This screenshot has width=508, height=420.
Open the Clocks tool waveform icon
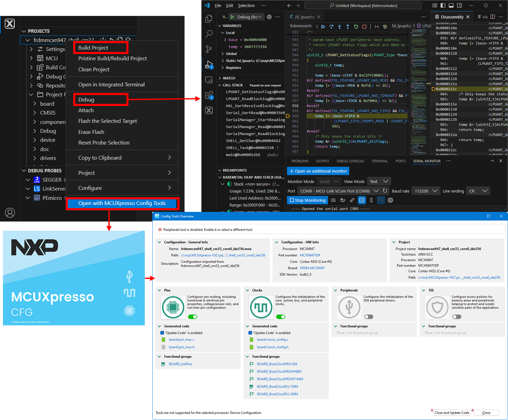tap(261, 307)
